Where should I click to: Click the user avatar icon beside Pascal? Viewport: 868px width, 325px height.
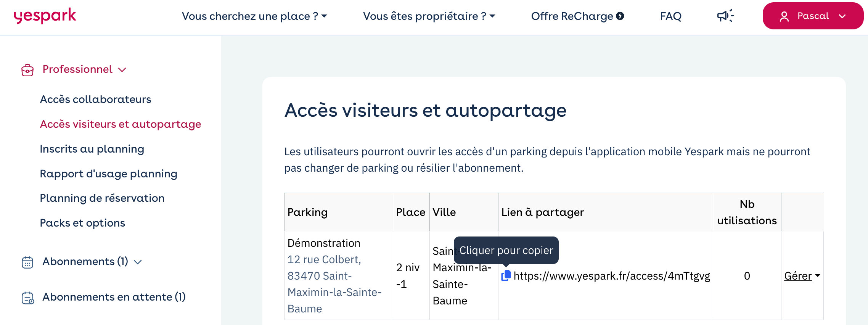(784, 16)
